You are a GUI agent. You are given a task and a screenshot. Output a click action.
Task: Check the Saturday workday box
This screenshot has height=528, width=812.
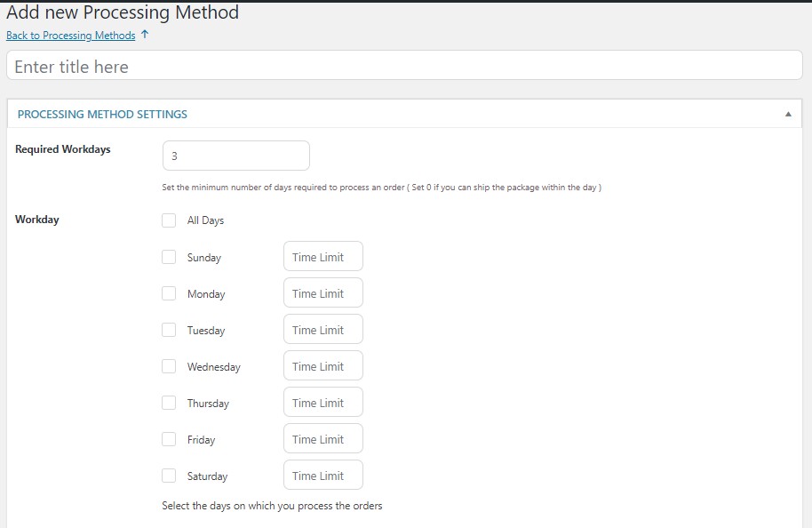[169, 476]
